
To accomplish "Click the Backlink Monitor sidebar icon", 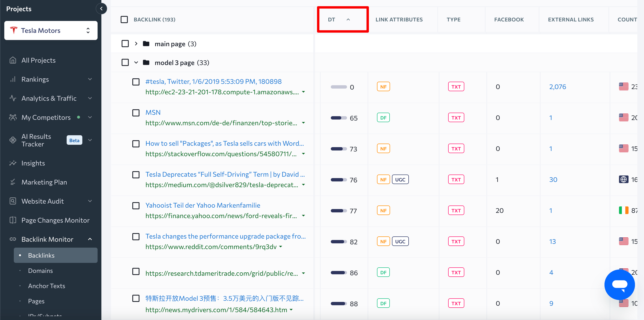I will (12, 239).
